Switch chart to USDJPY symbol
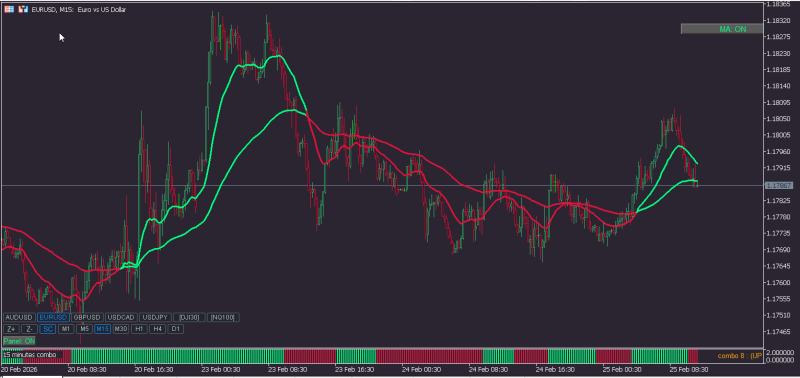Screen dimensions: 800x378 pyautogui.click(x=155, y=317)
